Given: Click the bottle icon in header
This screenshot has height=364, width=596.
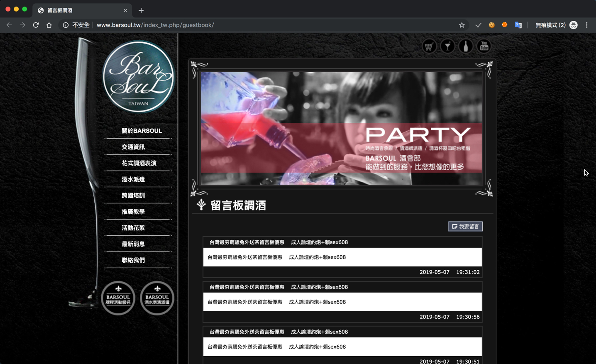Looking at the screenshot, I should [466, 46].
